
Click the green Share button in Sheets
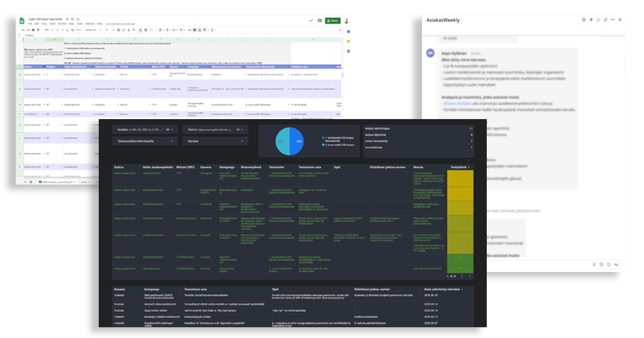tap(332, 21)
